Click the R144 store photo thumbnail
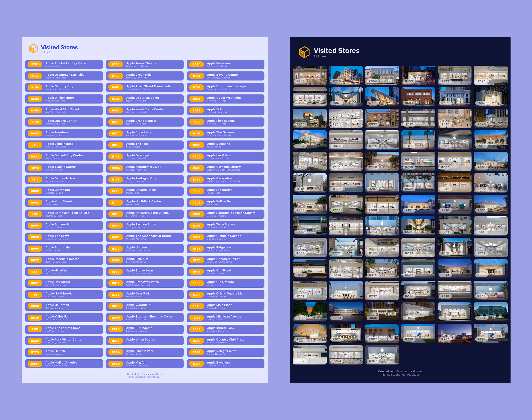 coord(346,204)
